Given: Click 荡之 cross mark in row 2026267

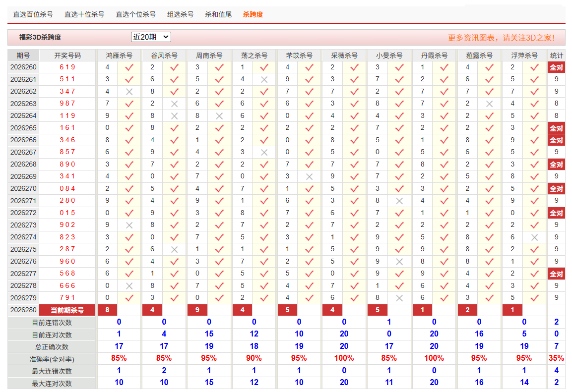Looking at the screenshot, I should [x=264, y=152].
